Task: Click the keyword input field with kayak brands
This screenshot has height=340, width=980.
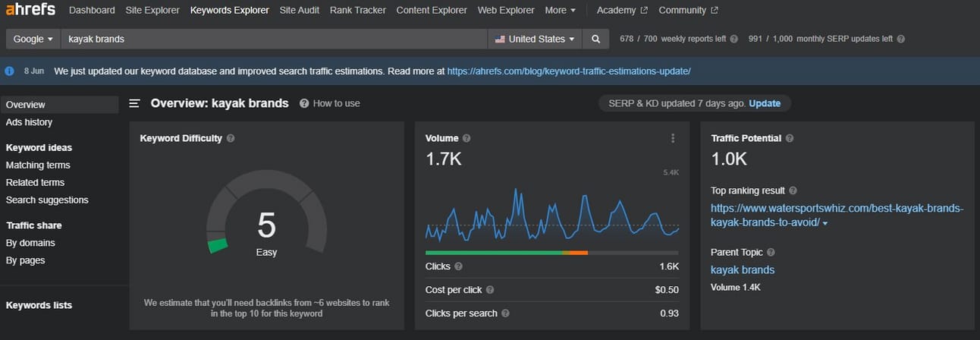Action: click(x=275, y=39)
